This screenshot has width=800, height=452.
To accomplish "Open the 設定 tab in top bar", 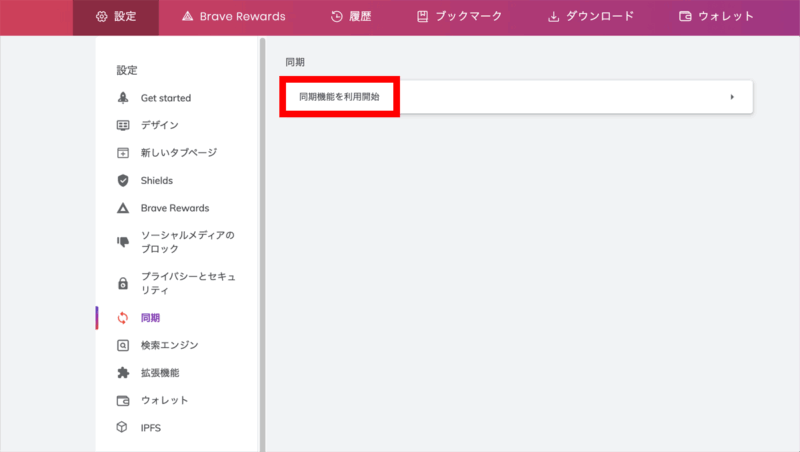I will point(115,17).
